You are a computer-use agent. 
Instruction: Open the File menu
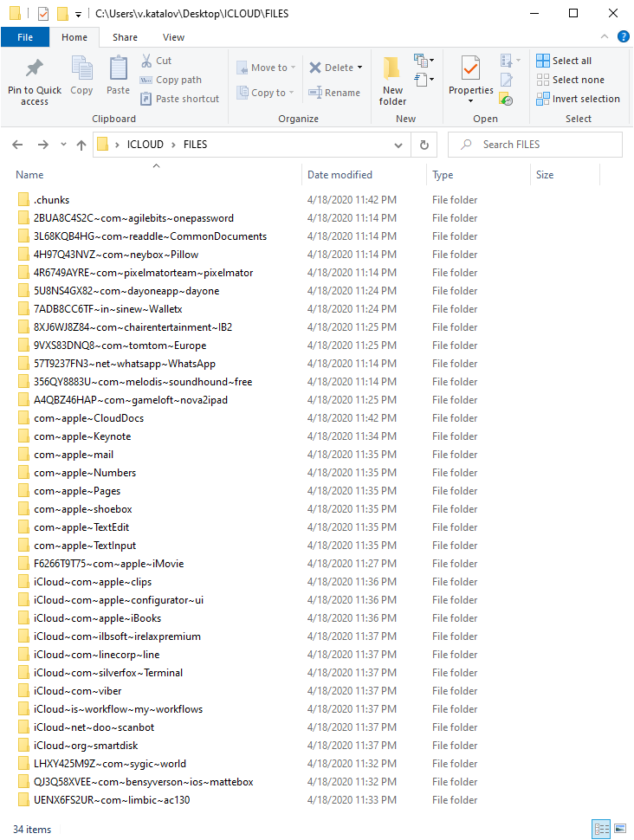point(25,37)
